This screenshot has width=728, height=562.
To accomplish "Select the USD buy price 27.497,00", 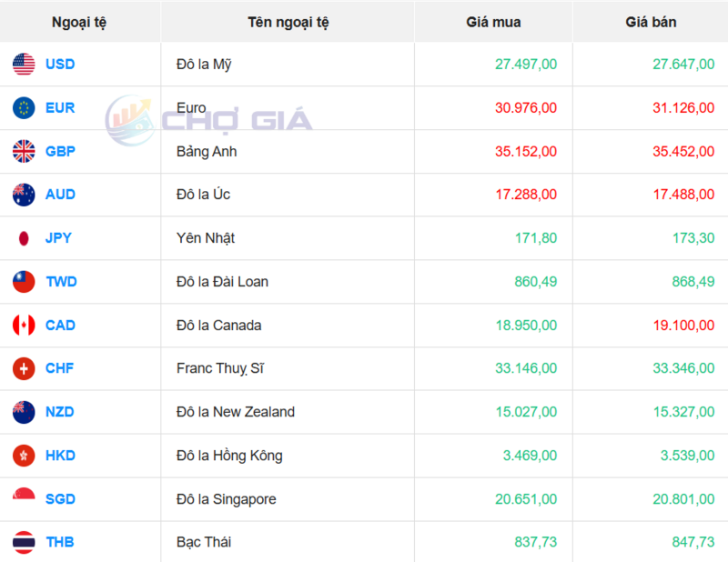I will tap(525, 64).
